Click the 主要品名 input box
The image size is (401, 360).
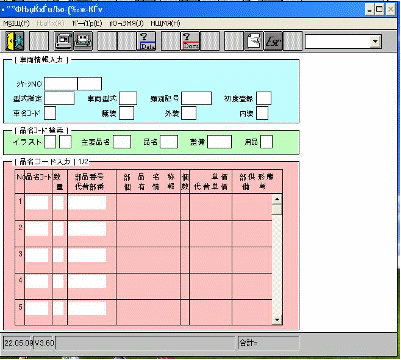point(122,142)
